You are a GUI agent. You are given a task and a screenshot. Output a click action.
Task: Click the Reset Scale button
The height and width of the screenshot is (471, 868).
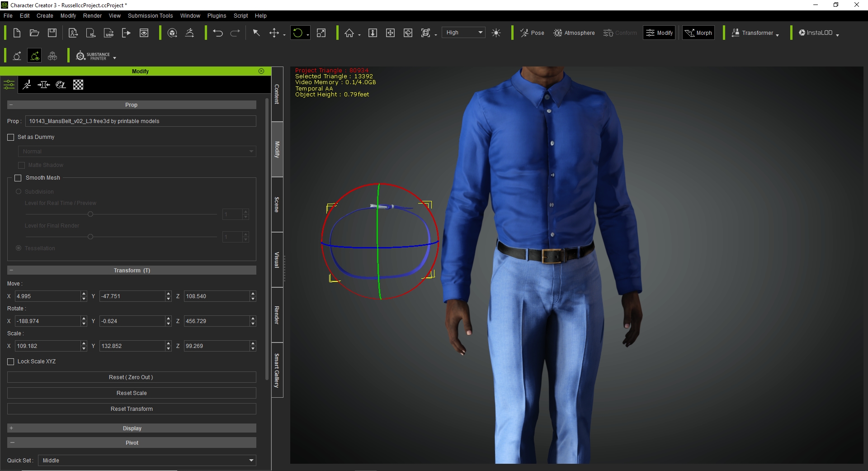click(x=132, y=393)
